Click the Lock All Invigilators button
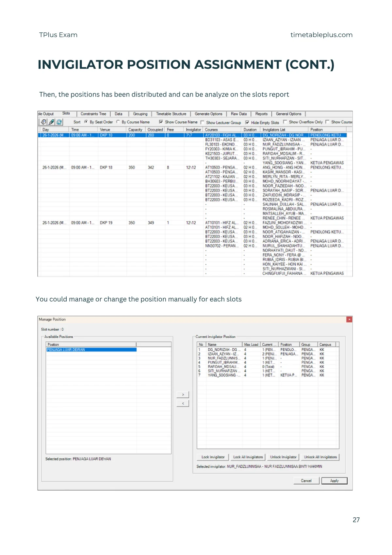Screen dimensions: 392x555 coord(248,457)
